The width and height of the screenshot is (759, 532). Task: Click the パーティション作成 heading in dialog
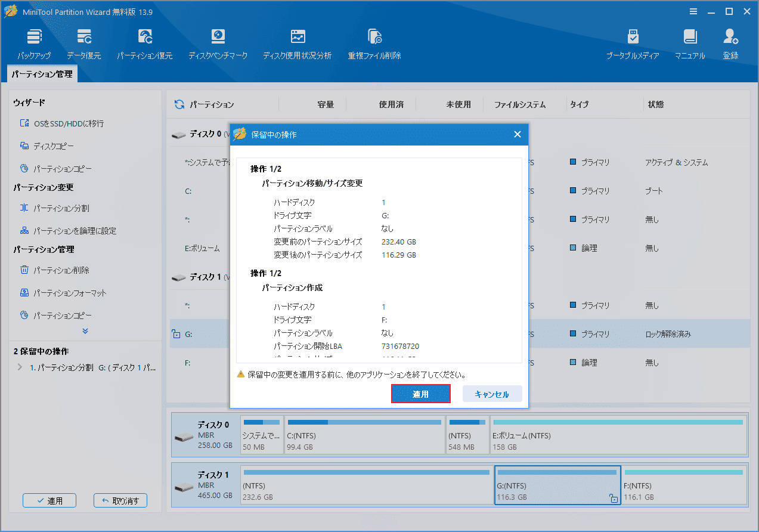[x=292, y=287]
